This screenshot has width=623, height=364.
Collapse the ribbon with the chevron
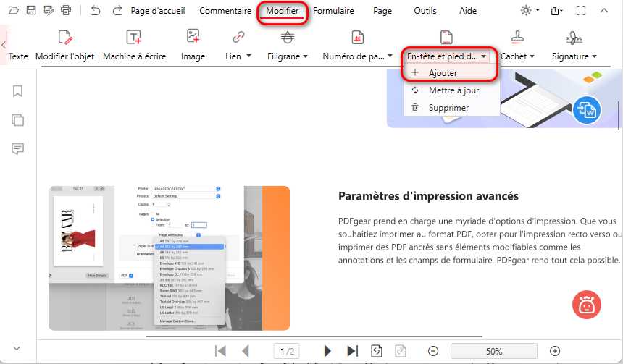click(x=604, y=11)
